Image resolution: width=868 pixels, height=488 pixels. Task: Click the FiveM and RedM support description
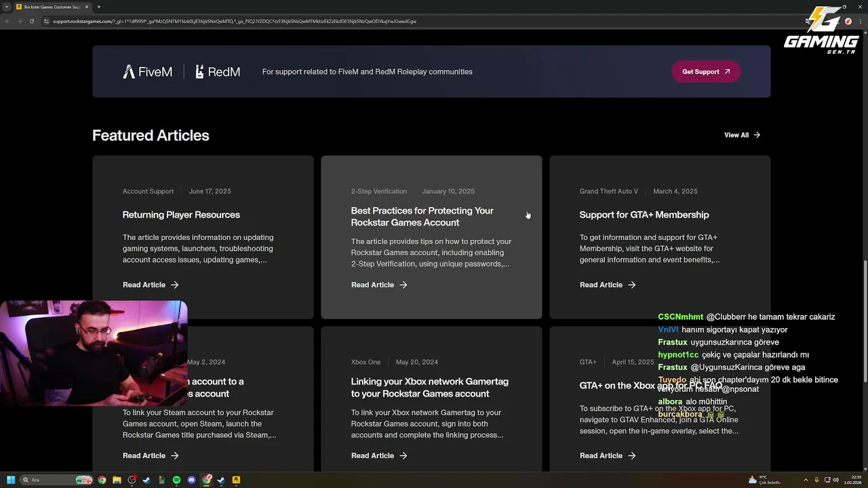(x=367, y=72)
